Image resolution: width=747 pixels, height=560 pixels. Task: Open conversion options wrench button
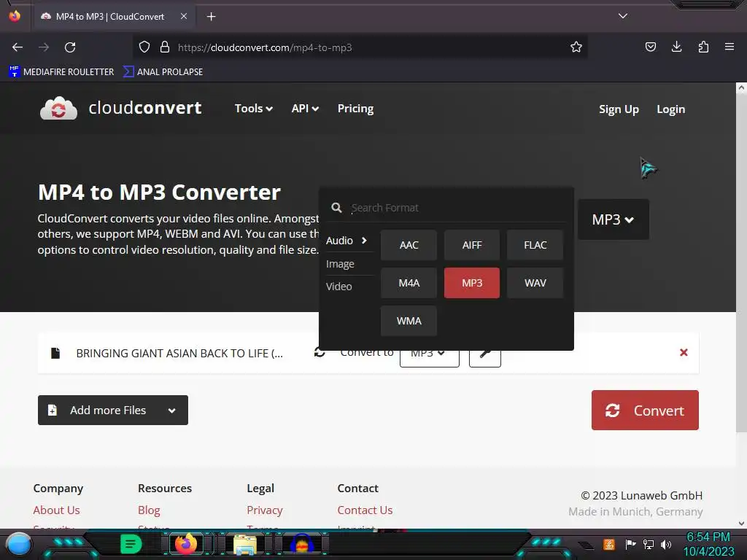(485, 359)
